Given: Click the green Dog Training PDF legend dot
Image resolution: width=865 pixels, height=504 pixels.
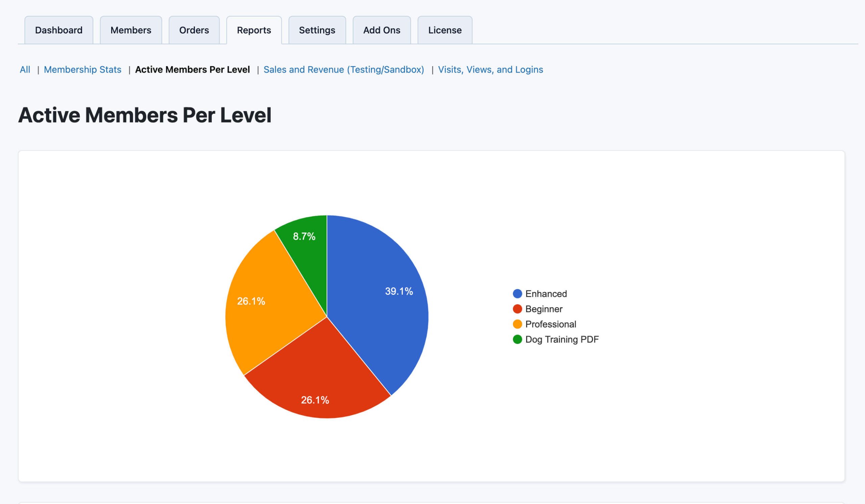Looking at the screenshot, I should 517,339.
